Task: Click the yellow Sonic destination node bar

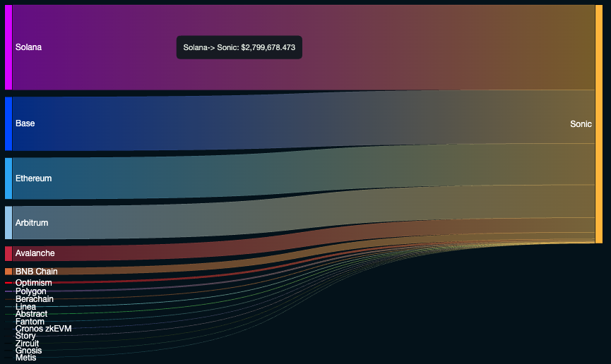Action: coord(599,123)
